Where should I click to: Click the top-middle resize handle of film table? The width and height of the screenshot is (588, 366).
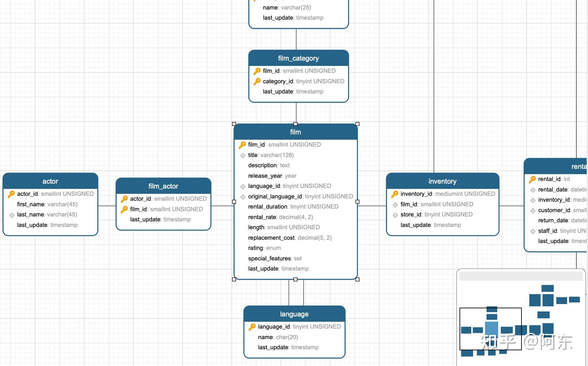click(x=296, y=124)
